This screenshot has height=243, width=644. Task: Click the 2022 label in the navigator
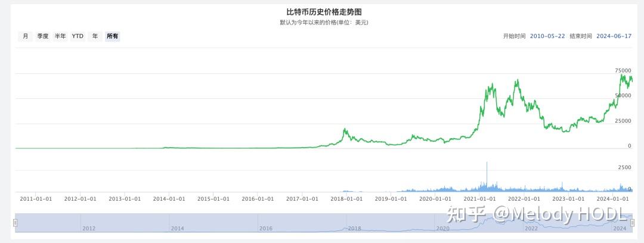pos(531,228)
